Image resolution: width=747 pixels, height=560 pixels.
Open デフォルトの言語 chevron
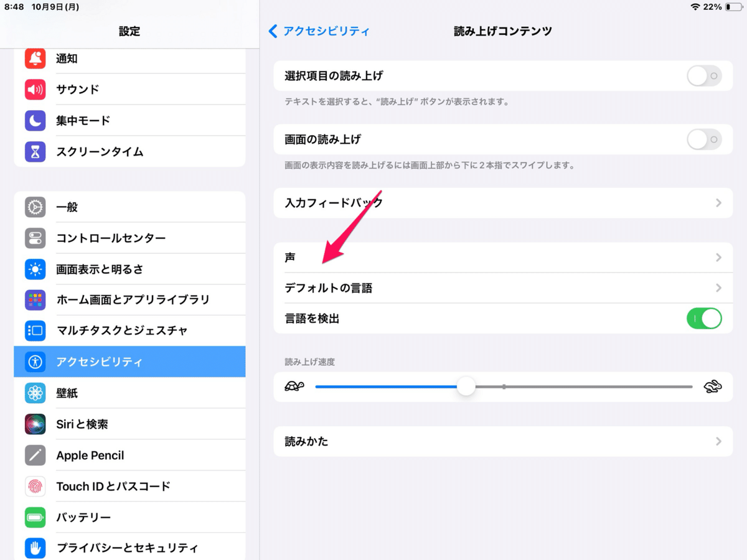pos(718,288)
